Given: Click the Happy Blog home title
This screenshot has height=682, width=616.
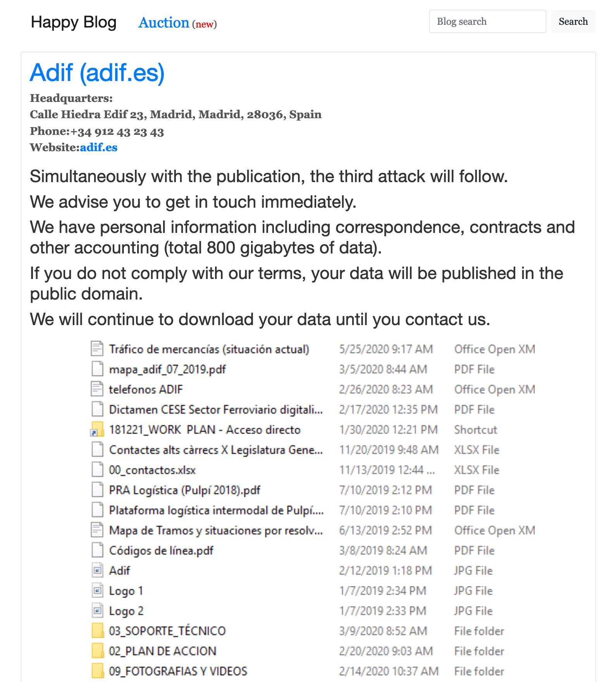Looking at the screenshot, I should 74,22.
